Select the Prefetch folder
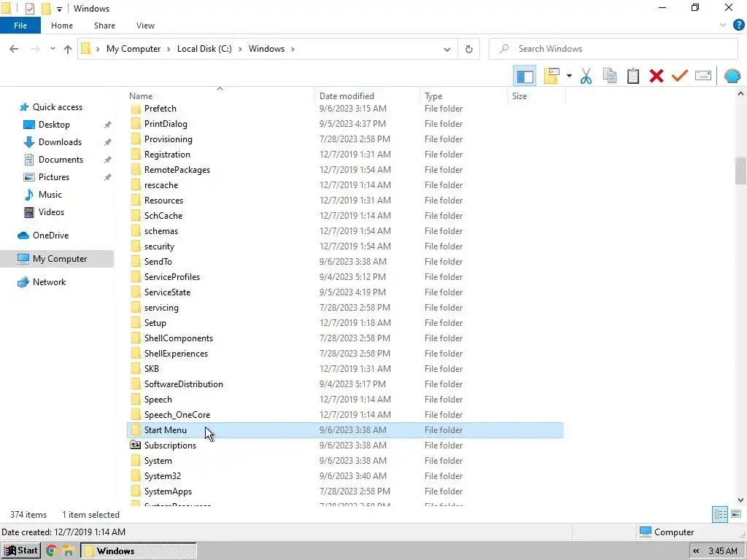Viewport: 747px width, 560px height. [160, 109]
